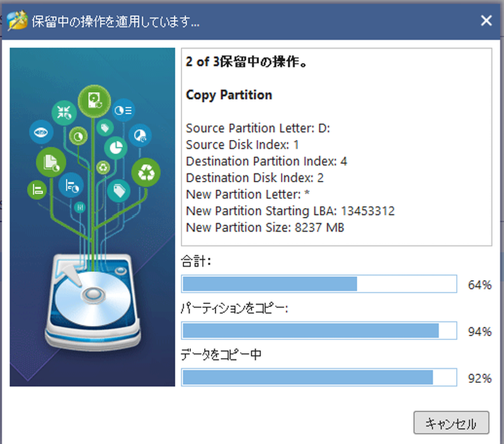Click the green document icon bubble

point(51,163)
